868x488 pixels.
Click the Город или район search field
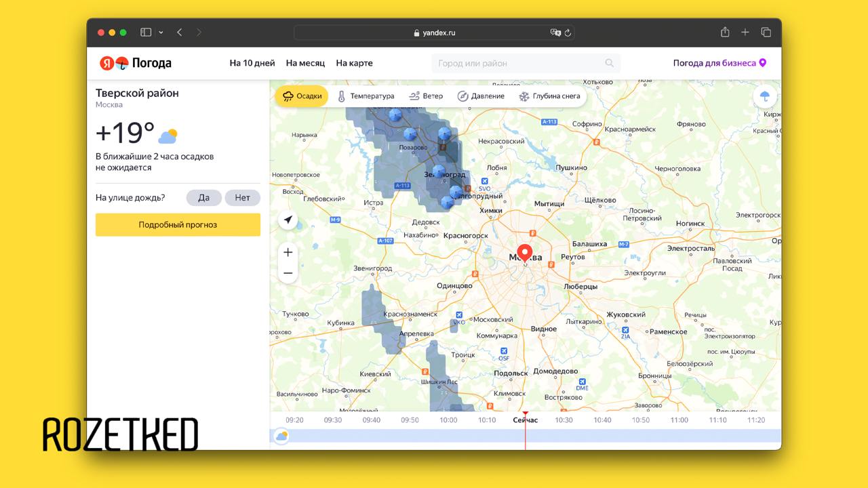519,63
